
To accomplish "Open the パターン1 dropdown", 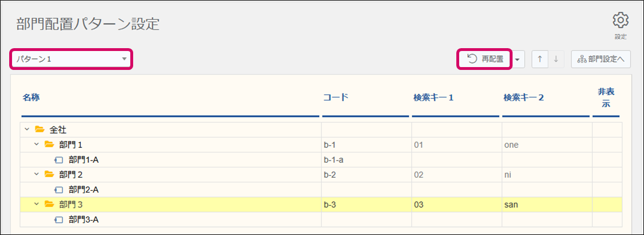I will coord(71,59).
